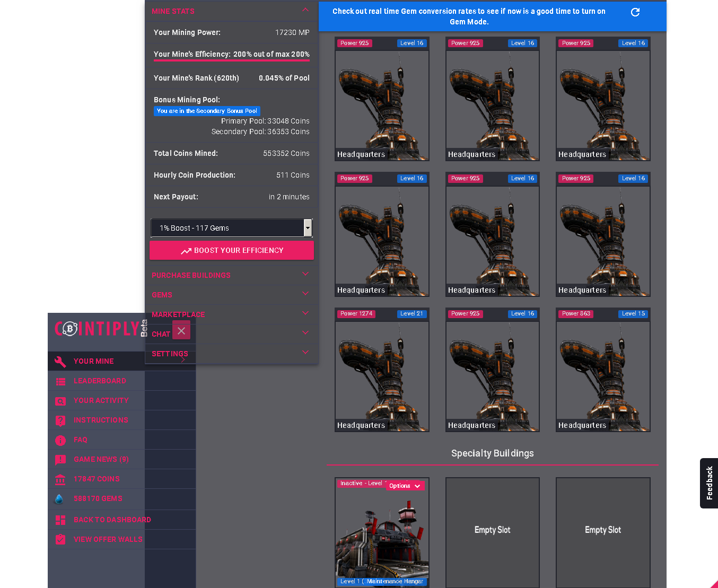The image size is (718, 588).
Task: Open the Feedback side tab
Action: [709, 483]
